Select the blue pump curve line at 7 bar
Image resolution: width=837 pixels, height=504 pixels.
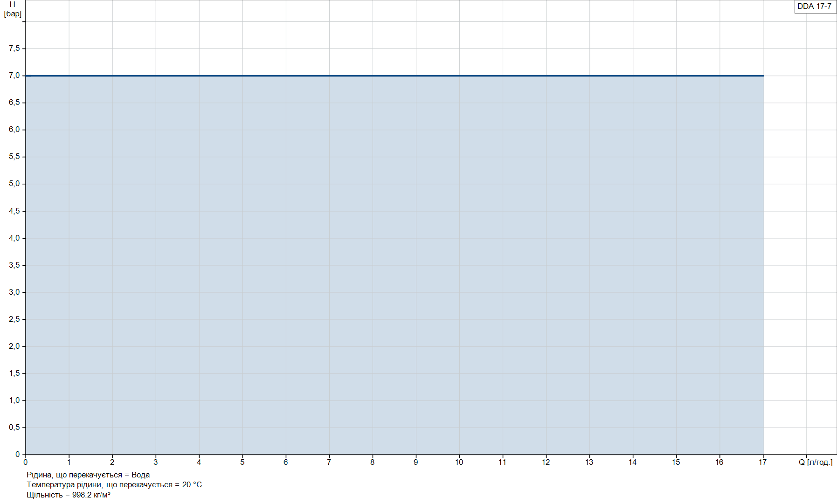pos(394,76)
